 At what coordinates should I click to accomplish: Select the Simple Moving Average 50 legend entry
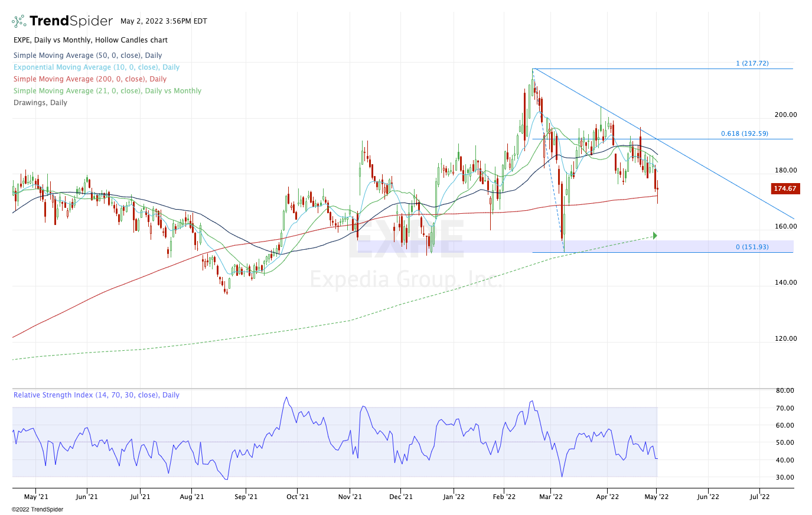pos(88,56)
